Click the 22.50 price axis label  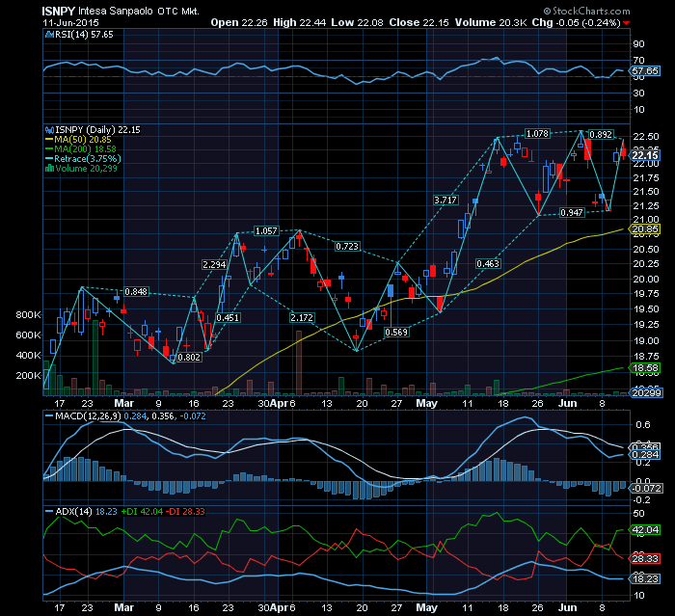pyautogui.click(x=646, y=137)
